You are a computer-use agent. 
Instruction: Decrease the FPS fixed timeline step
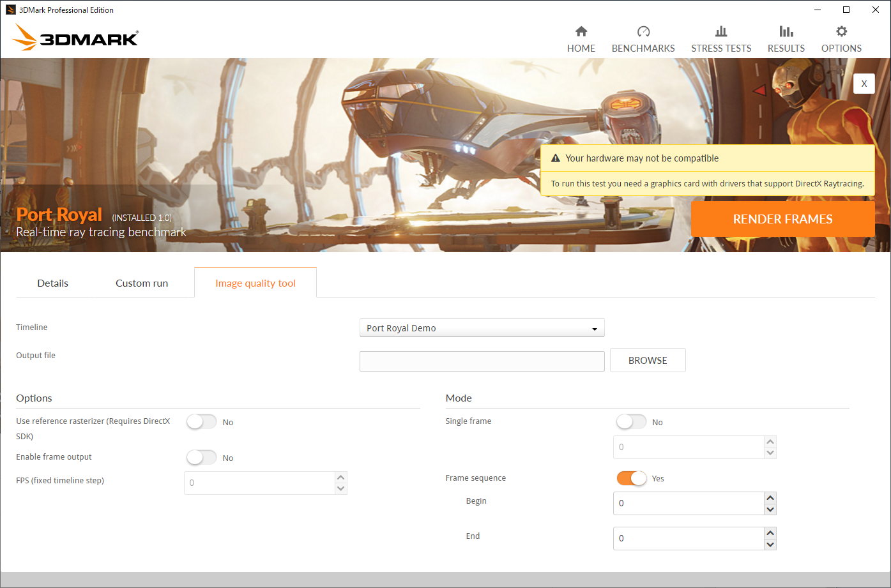pos(341,489)
